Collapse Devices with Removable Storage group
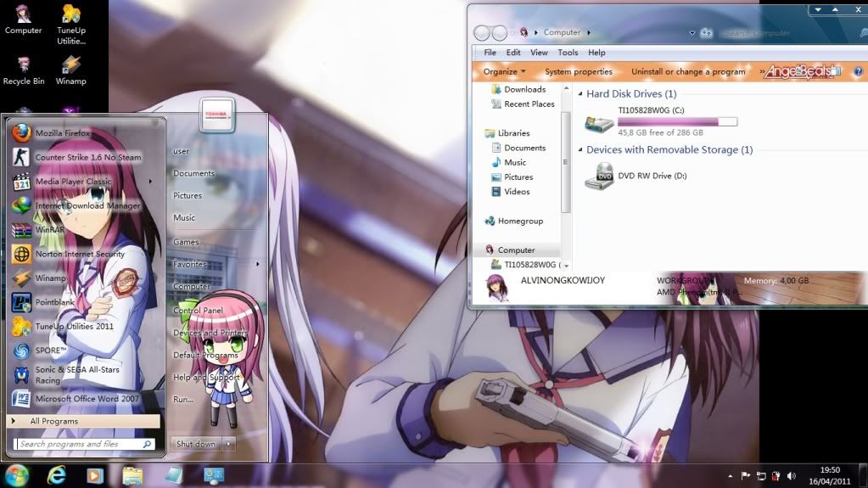868x488 pixels. 580,149
